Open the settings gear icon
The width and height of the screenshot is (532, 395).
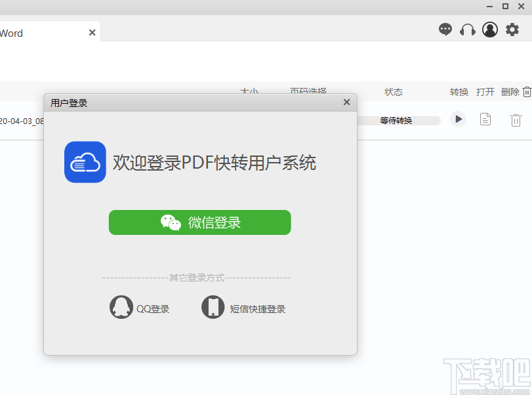(512, 30)
